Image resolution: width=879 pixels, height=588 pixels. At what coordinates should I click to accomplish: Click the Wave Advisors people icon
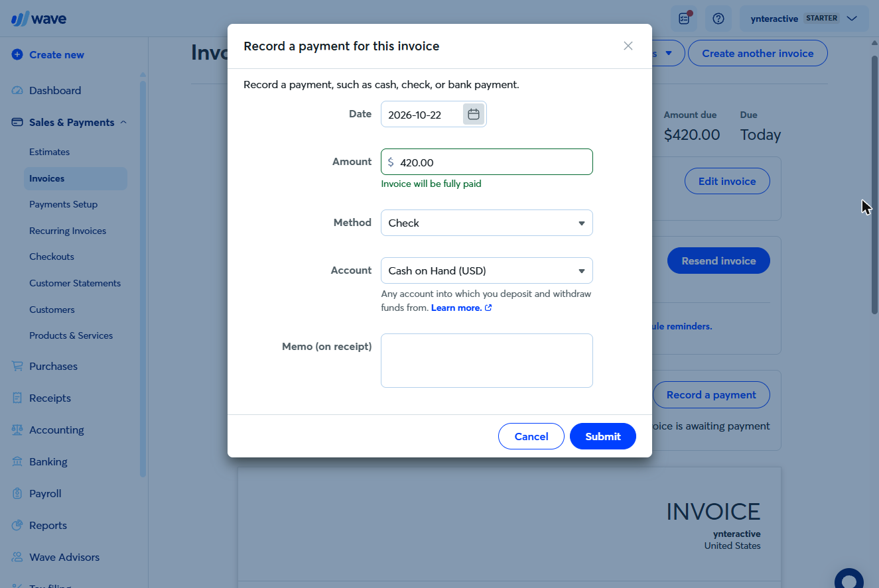[17, 558]
